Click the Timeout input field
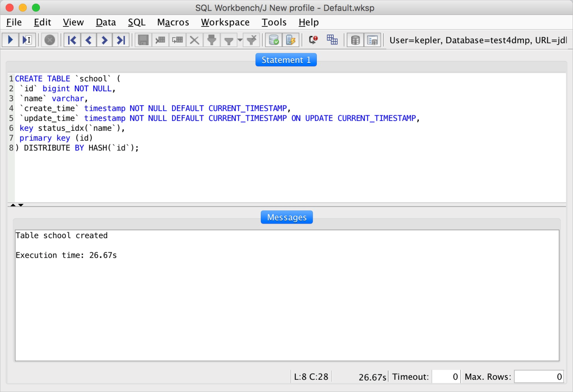This screenshot has width=573, height=392. point(446,377)
